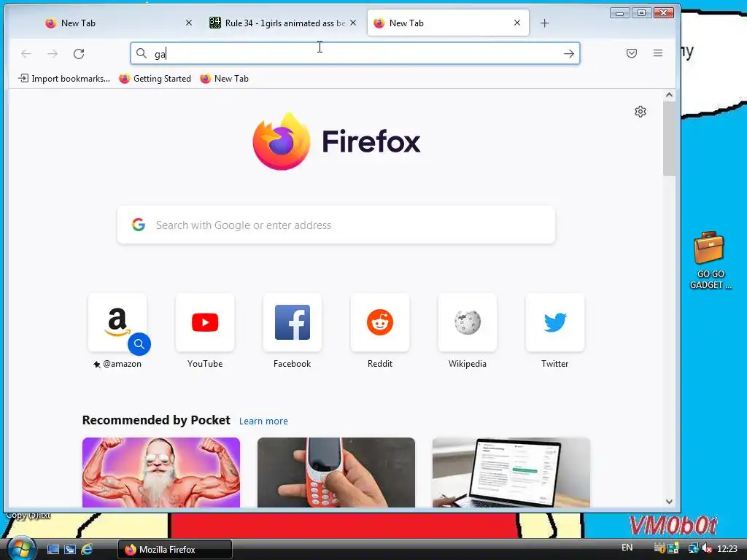The image size is (747, 560).
Task: Click the EN language indicator in the taskbar
Action: pos(627,548)
